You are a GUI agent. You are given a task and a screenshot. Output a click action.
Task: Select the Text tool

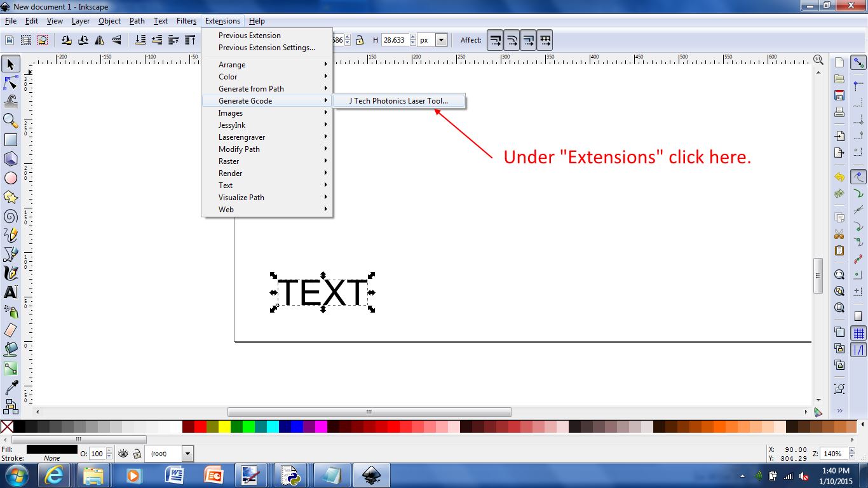point(10,293)
